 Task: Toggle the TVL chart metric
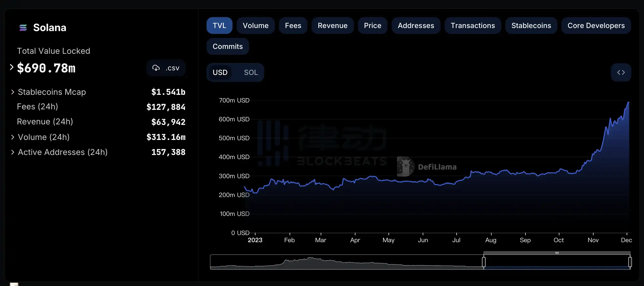tap(219, 25)
